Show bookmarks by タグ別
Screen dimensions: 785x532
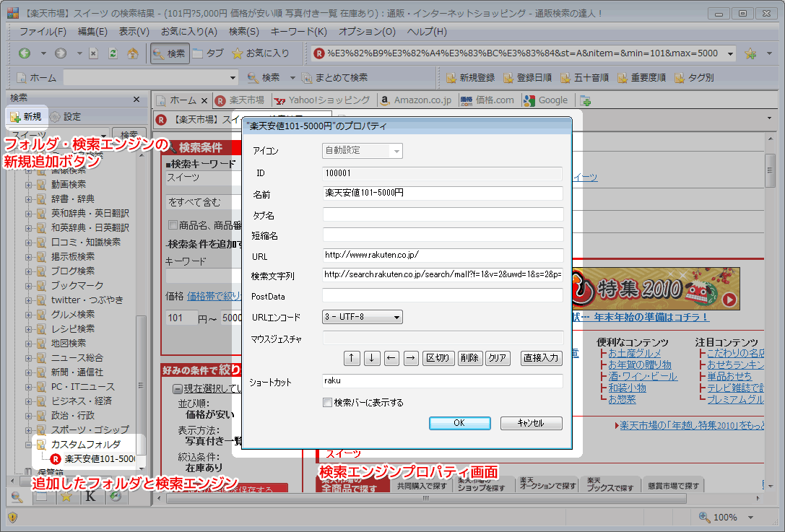point(695,78)
